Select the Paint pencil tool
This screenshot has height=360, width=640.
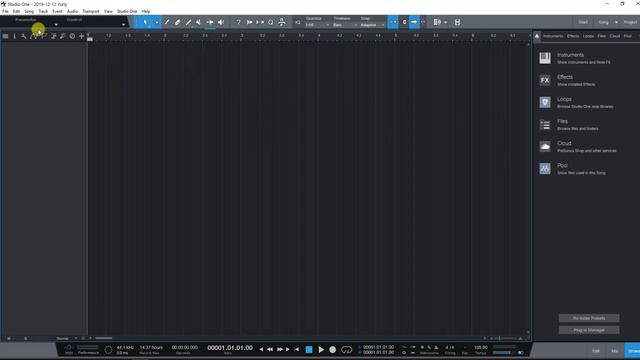[x=188, y=22]
